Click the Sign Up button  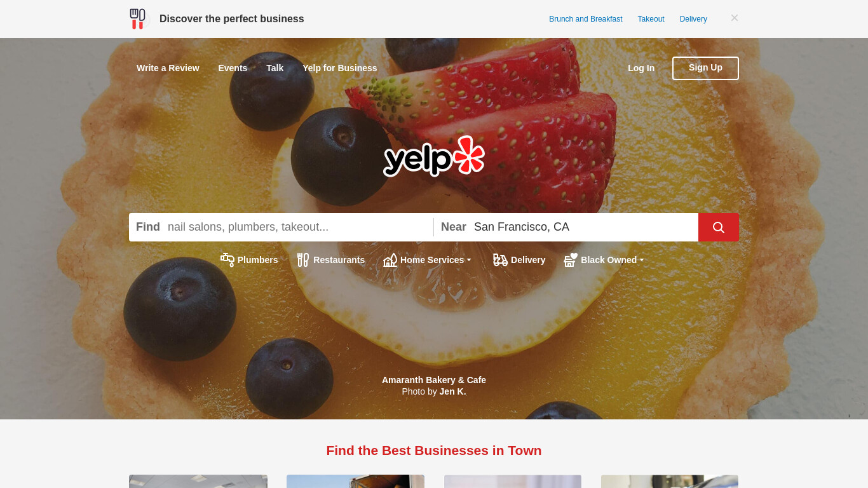(x=705, y=68)
